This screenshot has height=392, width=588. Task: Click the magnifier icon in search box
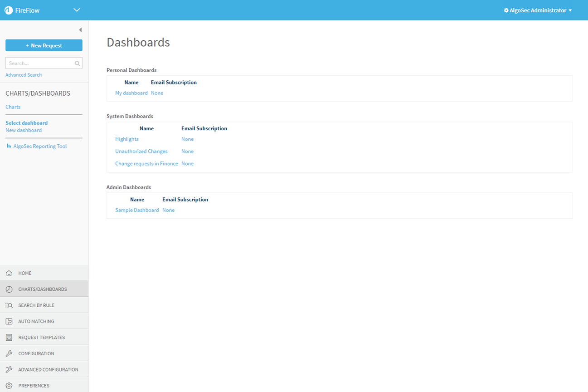click(x=77, y=64)
